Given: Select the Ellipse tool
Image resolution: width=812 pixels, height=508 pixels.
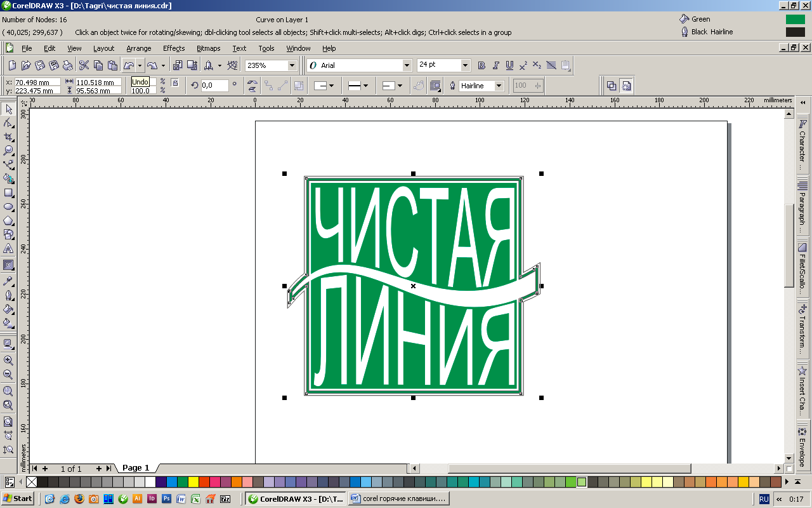Looking at the screenshot, I should [9, 206].
